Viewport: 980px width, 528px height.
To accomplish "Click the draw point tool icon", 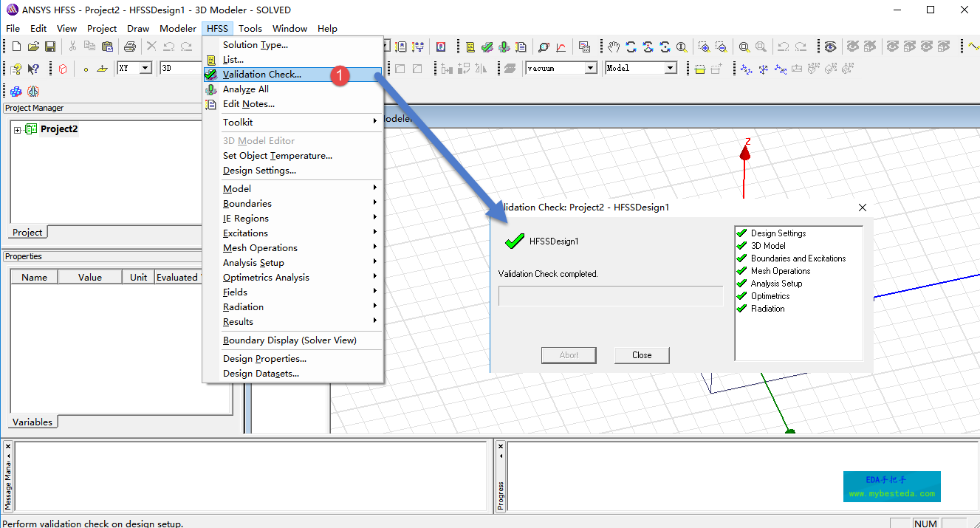I will [86, 69].
